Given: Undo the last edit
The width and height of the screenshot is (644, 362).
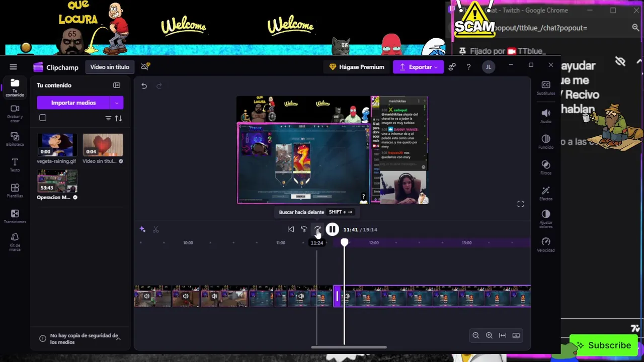Looking at the screenshot, I should (144, 86).
